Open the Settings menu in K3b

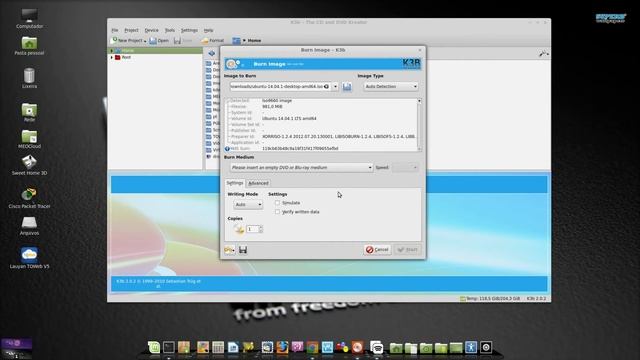[189, 30]
